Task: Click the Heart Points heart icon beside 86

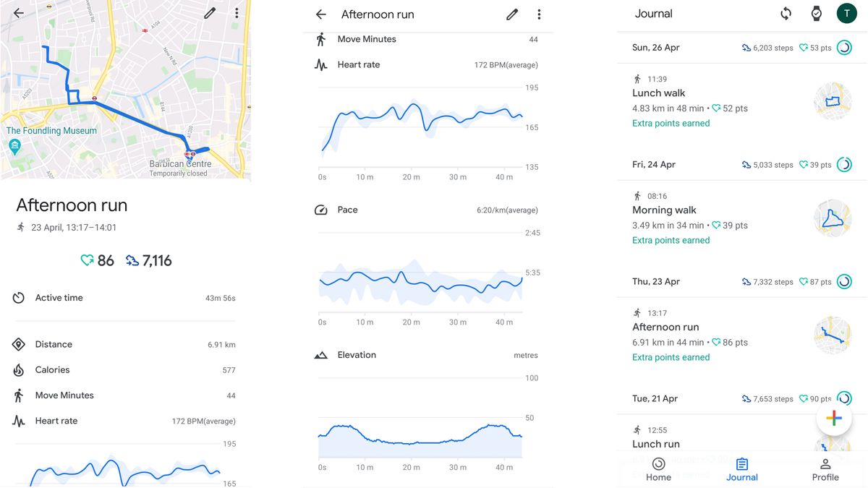Action: [88, 260]
